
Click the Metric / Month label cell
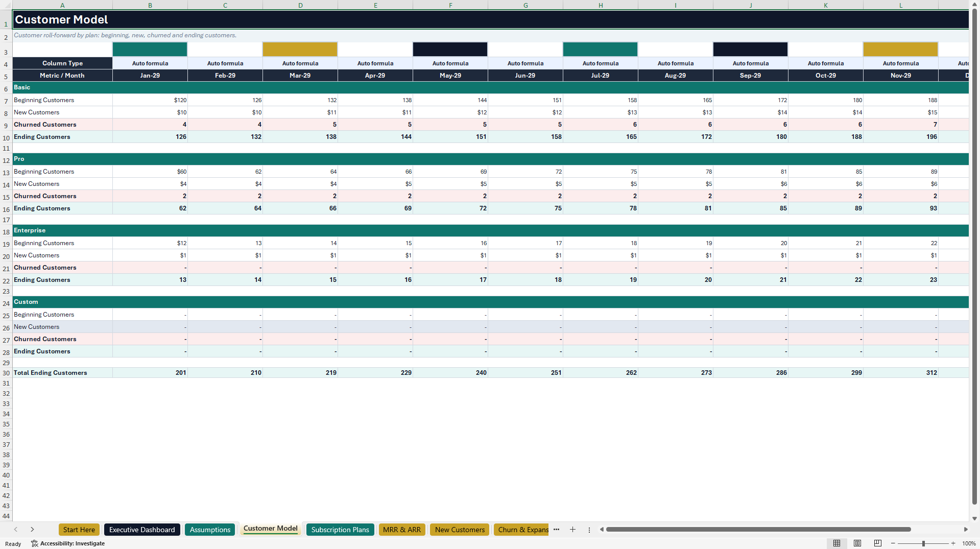[62, 76]
